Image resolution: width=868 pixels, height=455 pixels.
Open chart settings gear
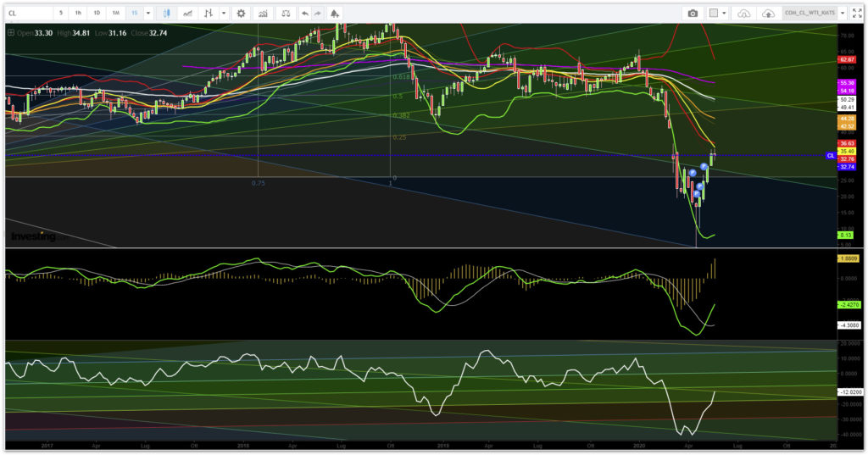(x=241, y=14)
